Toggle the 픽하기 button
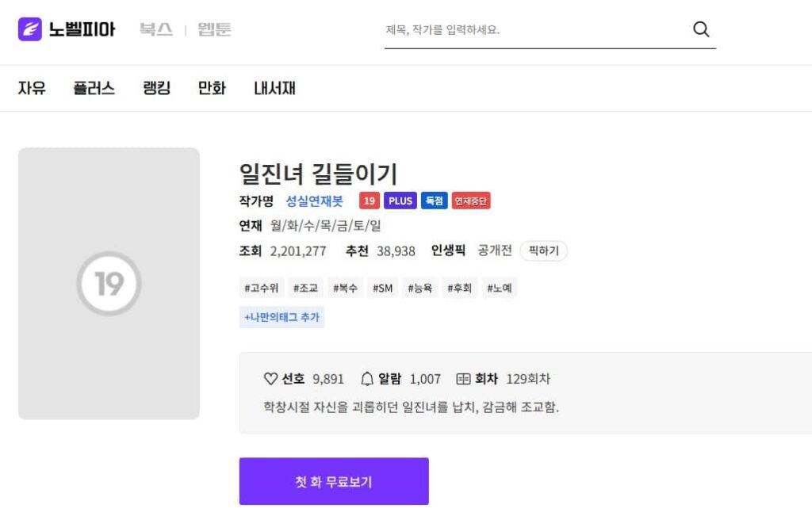812x520 pixels. 543,251
